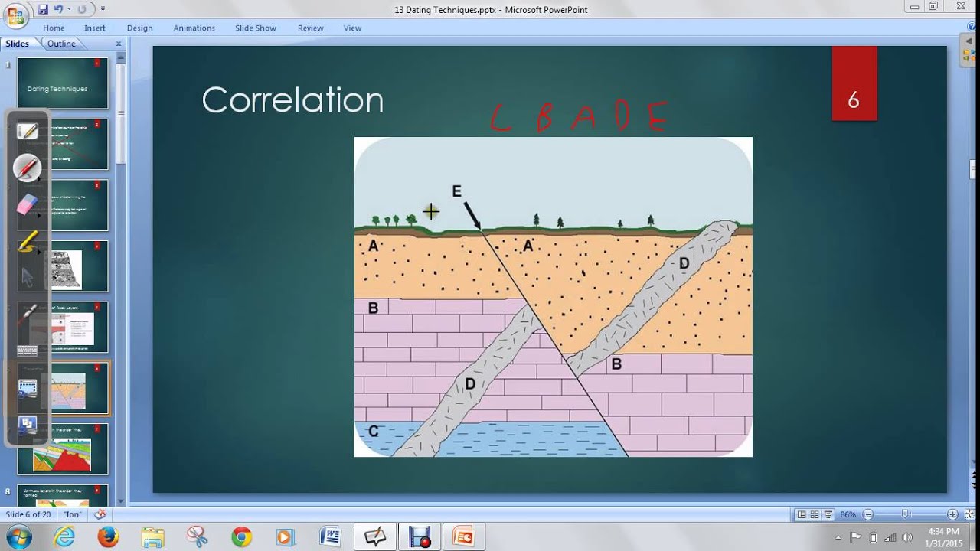This screenshot has width=980, height=551.
Task: Click 'Slide 6 of 20' status indicator
Action: [x=28, y=514]
